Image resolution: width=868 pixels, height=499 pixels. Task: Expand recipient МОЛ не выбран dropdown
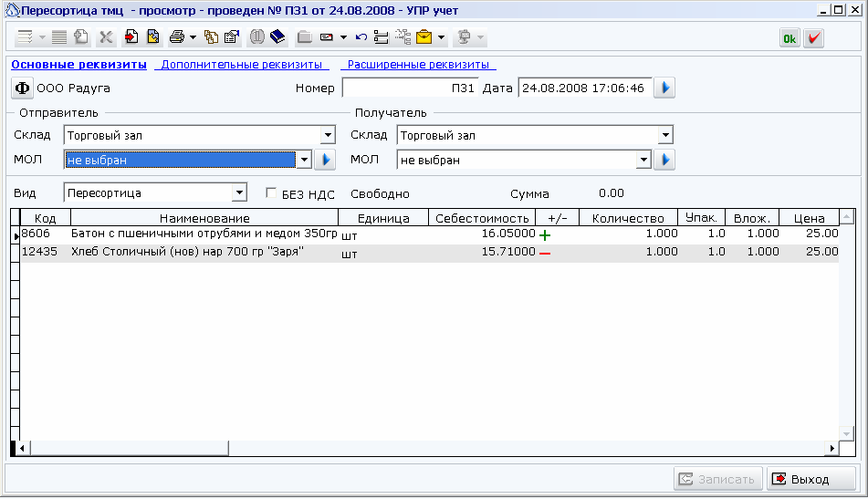coord(643,160)
